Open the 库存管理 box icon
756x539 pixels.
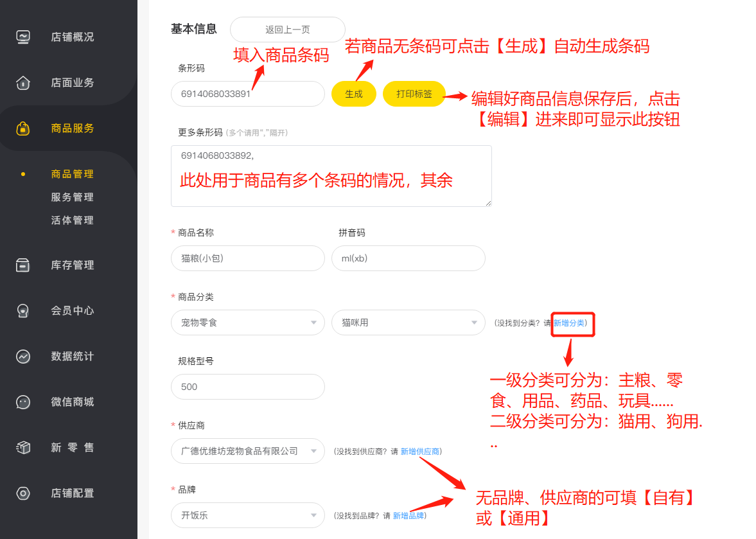[x=22, y=265]
